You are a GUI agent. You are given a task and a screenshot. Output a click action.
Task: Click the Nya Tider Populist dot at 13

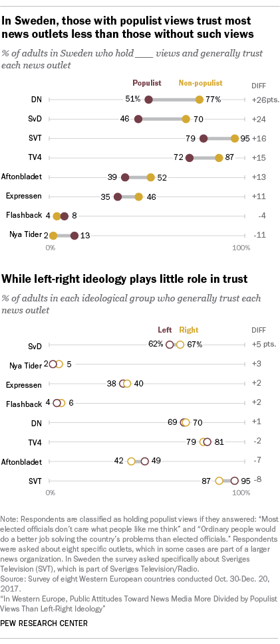pyautogui.click(x=74, y=236)
